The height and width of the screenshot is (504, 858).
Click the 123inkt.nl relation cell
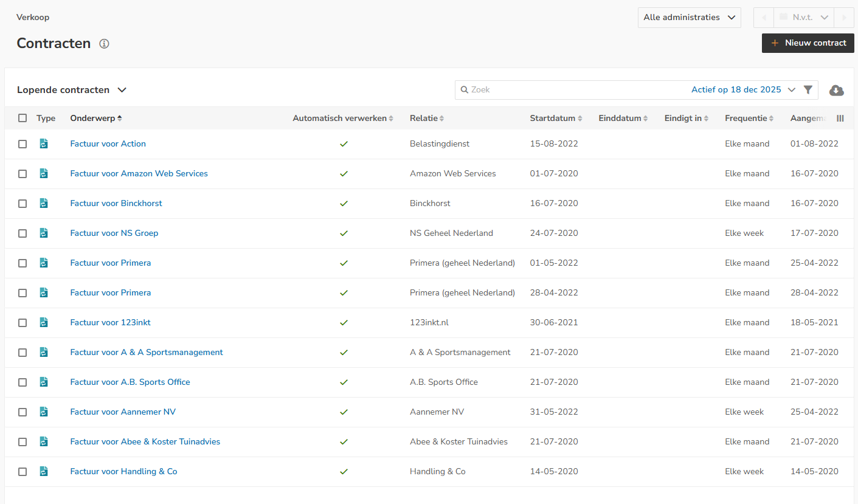tap(429, 323)
